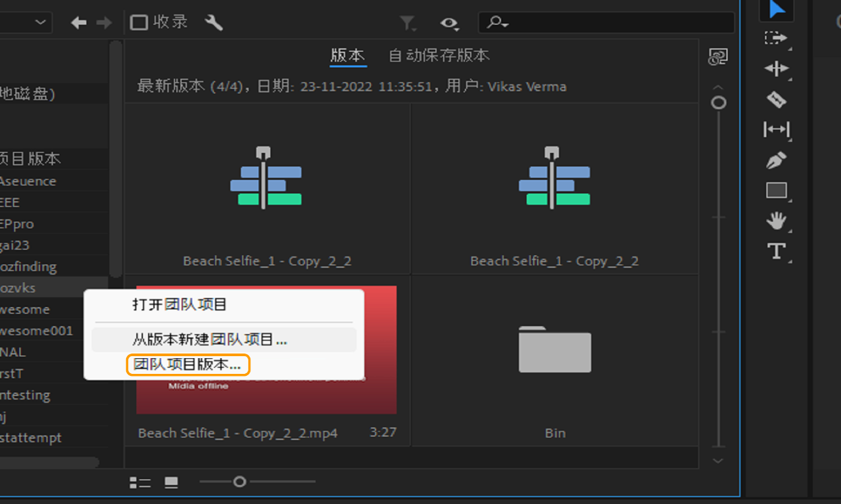The width and height of the screenshot is (841, 504).
Task: Go forward with the right arrow
Action: [104, 23]
